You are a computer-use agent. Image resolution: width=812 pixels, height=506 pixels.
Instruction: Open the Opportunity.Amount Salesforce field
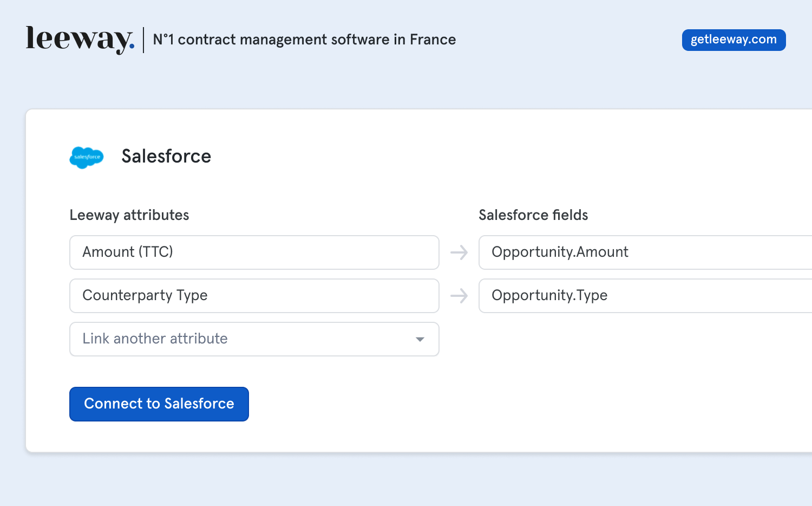coord(644,252)
